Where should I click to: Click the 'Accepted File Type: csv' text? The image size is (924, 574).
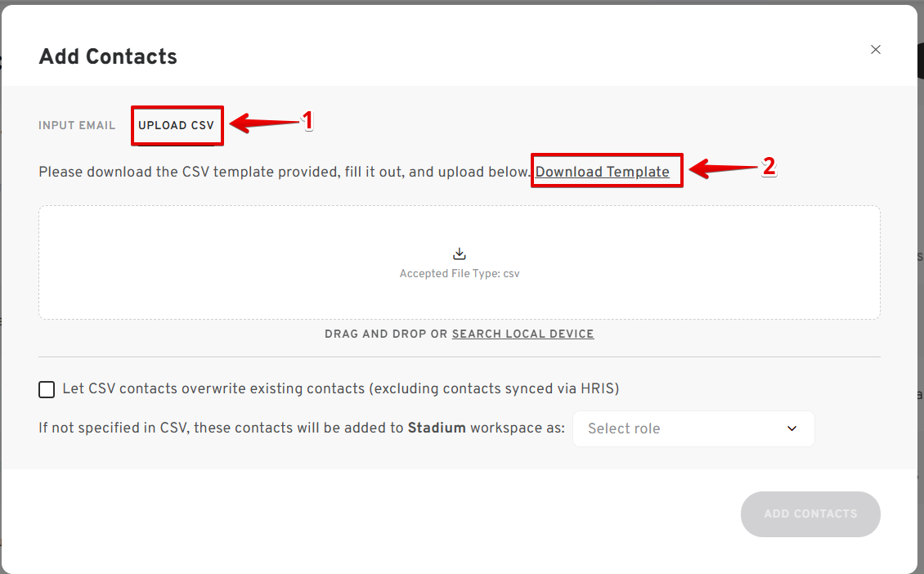[460, 273]
